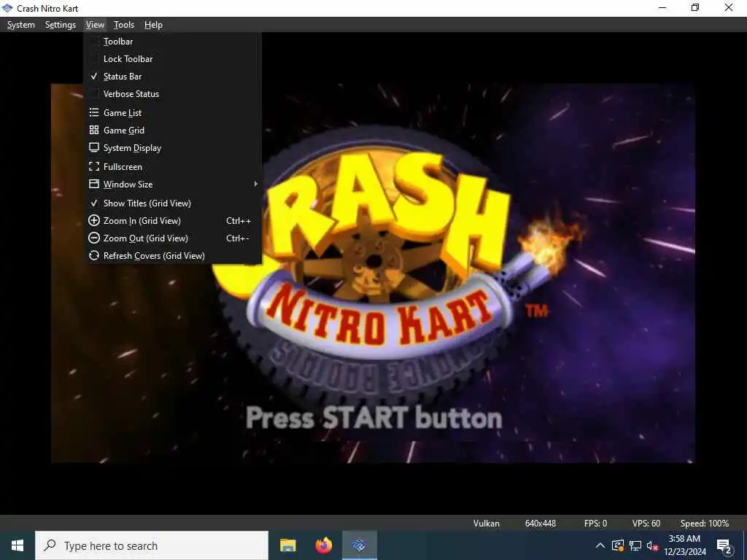Open the Tools menu

coord(124,25)
